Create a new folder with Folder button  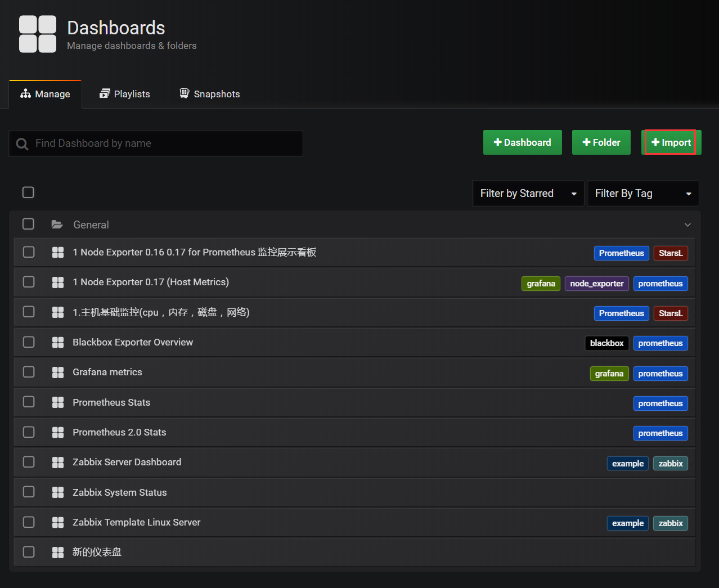pyautogui.click(x=601, y=142)
